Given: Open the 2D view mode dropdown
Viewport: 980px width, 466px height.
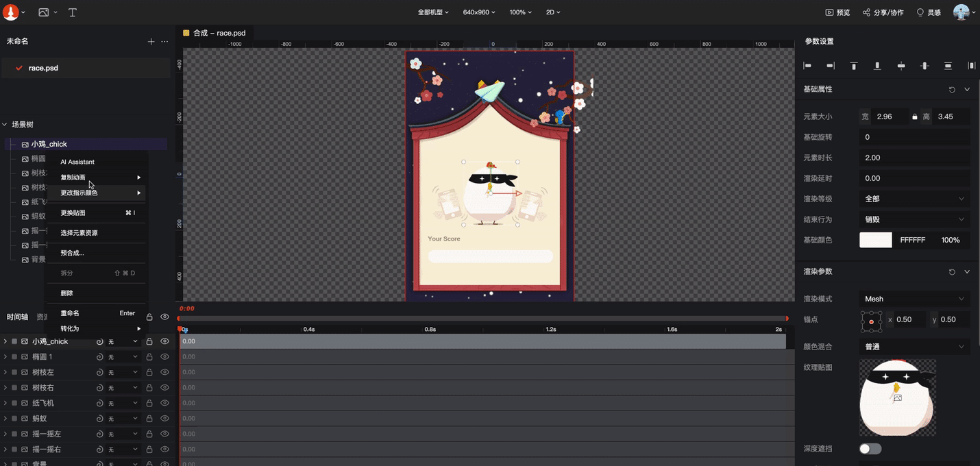Looking at the screenshot, I should (553, 12).
